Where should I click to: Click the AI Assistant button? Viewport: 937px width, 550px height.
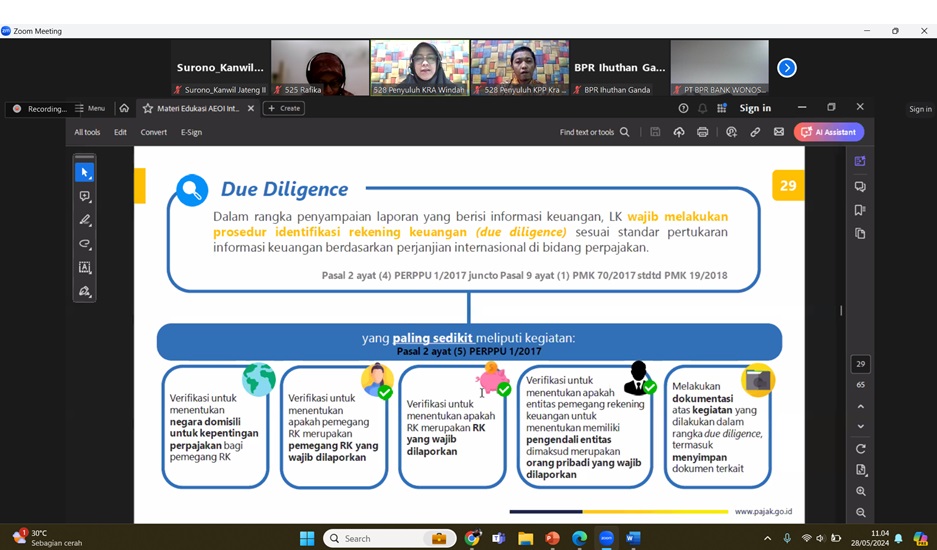pyautogui.click(x=829, y=132)
